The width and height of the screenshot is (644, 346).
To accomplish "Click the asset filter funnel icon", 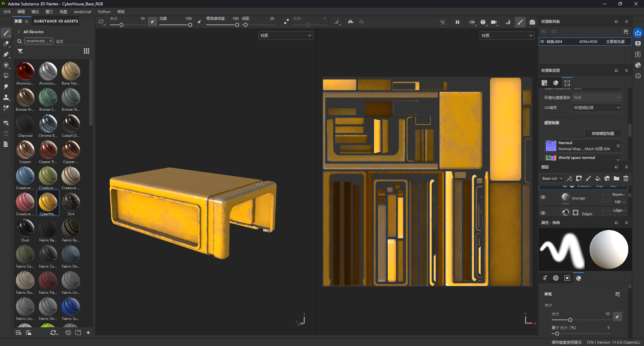I will pyautogui.click(x=20, y=51).
